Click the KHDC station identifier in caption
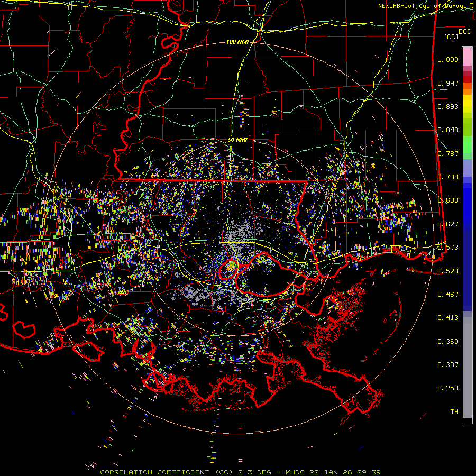 point(296,472)
